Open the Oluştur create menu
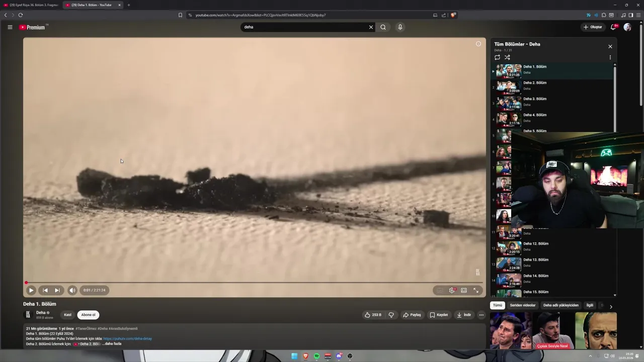Viewport: 644px width, 362px height. [x=593, y=27]
